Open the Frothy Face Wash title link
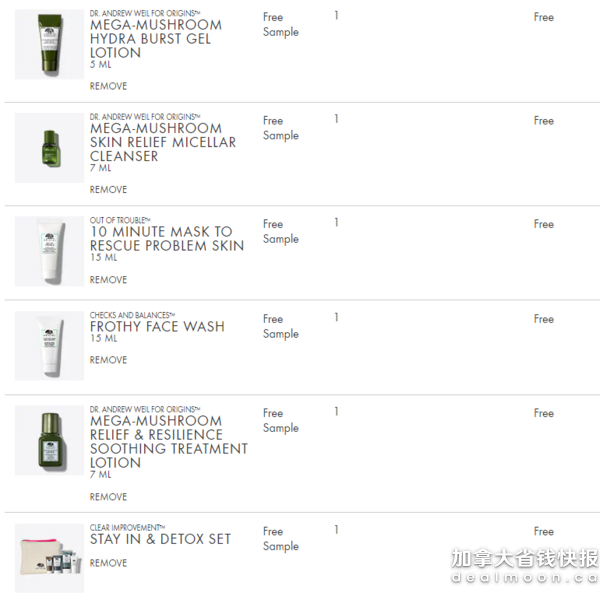Viewport: 600px width, 596px height. point(157,327)
